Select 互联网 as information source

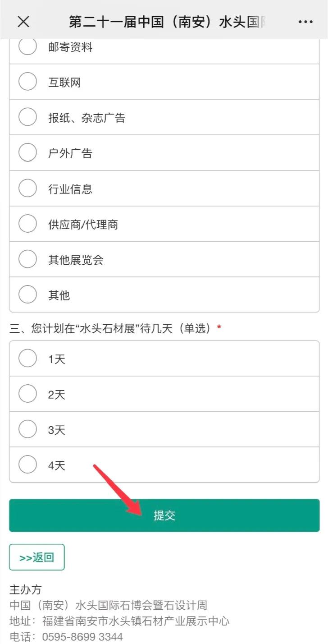[27, 81]
